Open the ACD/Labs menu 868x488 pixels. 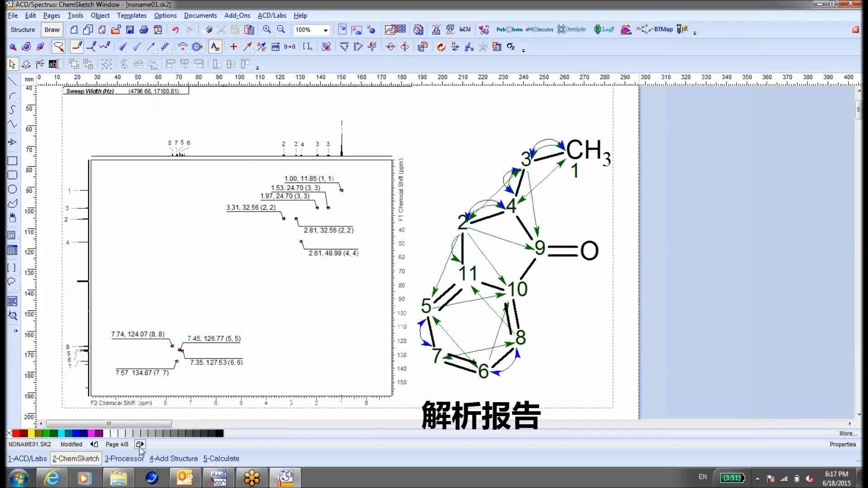pos(272,15)
